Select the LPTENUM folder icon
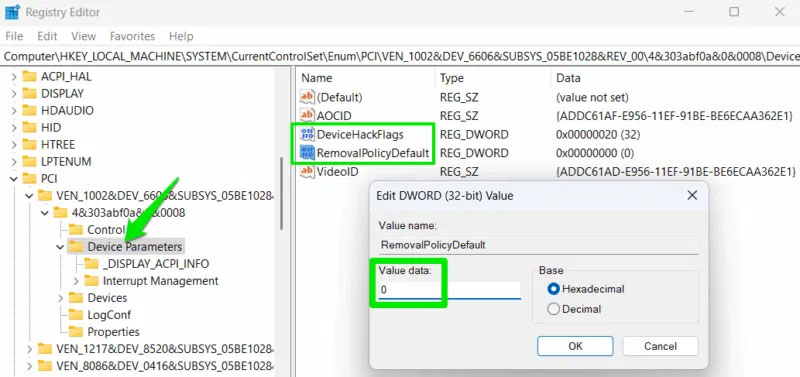The width and height of the screenshot is (800, 377). 30,162
